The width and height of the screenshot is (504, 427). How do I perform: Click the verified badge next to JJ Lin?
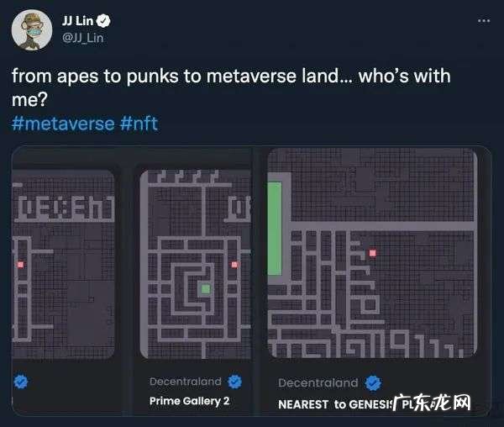pos(103,21)
